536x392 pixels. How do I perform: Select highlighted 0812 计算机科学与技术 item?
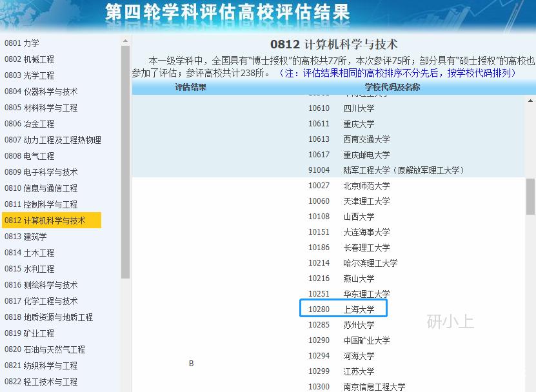tap(52, 220)
